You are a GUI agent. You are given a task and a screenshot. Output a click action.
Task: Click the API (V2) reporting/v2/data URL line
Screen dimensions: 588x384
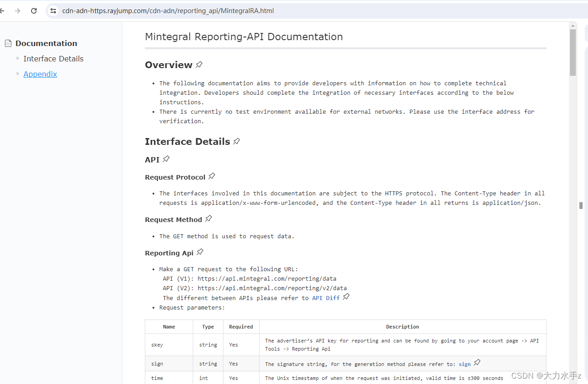[x=255, y=288]
